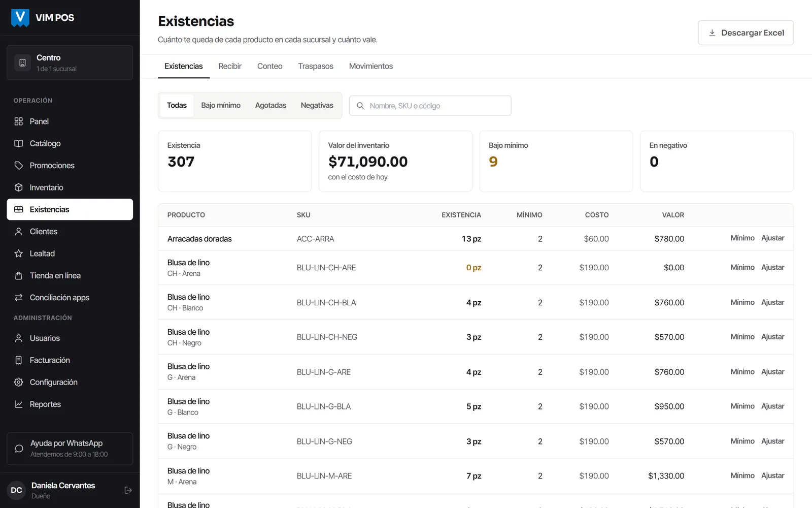Click the logout icon beside Daniela Cervantes
Screen dimensions: 812x508
[x=128, y=490]
